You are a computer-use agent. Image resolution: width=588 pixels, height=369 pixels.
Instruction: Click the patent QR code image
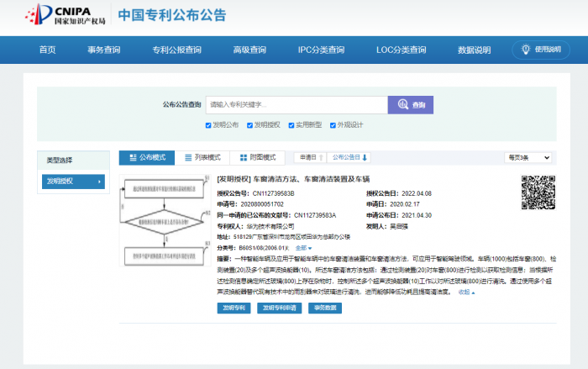(x=538, y=192)
